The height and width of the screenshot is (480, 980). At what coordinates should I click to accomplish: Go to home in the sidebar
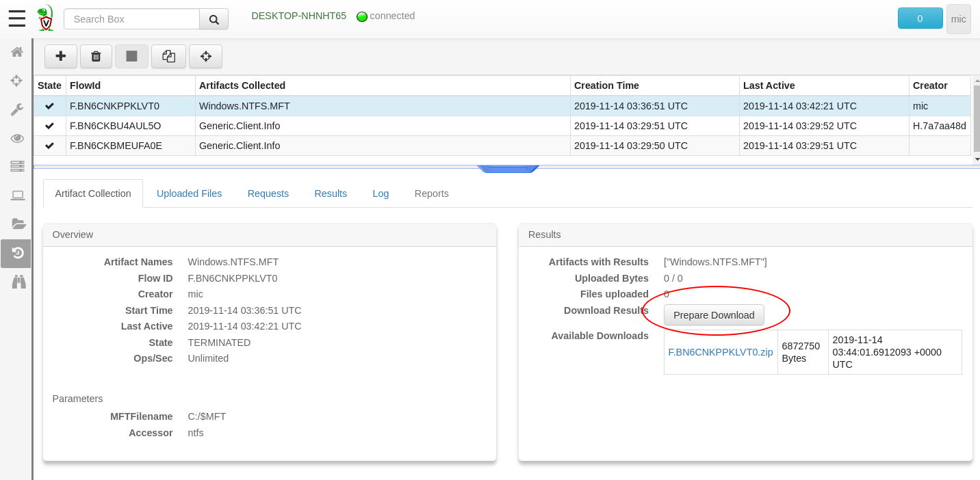(17, 52)
